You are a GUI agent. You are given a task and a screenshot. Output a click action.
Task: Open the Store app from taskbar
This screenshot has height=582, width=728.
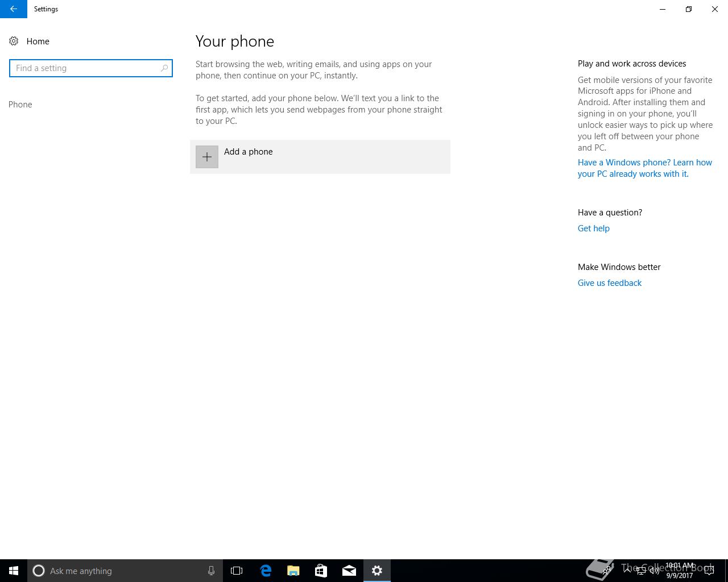click(321, 571)
